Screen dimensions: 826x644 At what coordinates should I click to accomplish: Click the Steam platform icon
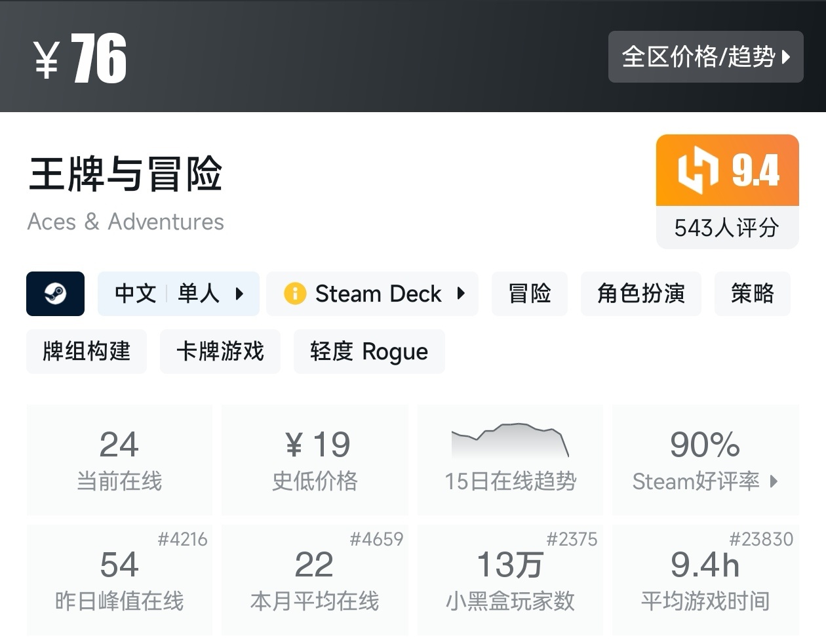[55, 294]
